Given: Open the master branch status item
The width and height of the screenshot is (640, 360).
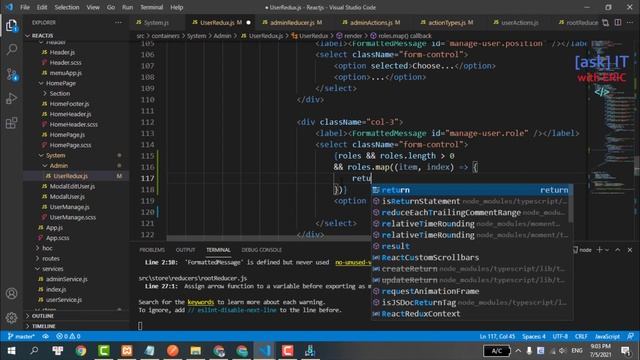Looking at the screenshot, I should (x=21, y=336).
